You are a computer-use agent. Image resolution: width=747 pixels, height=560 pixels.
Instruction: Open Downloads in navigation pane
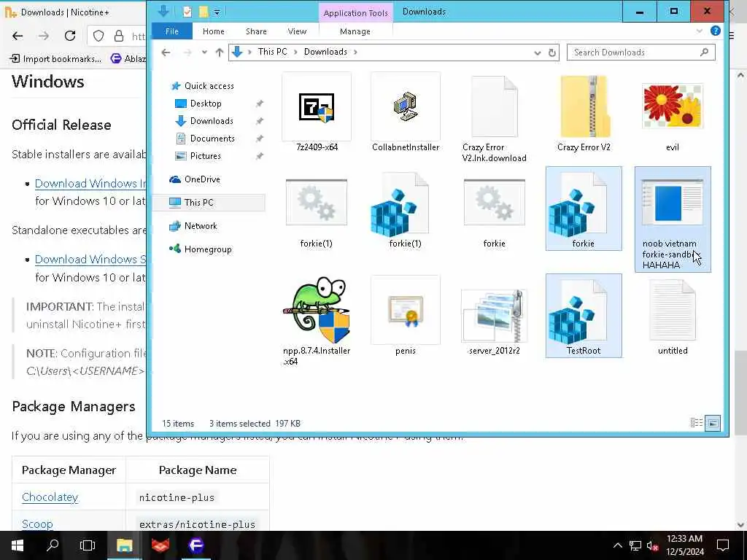click(211, 121)
